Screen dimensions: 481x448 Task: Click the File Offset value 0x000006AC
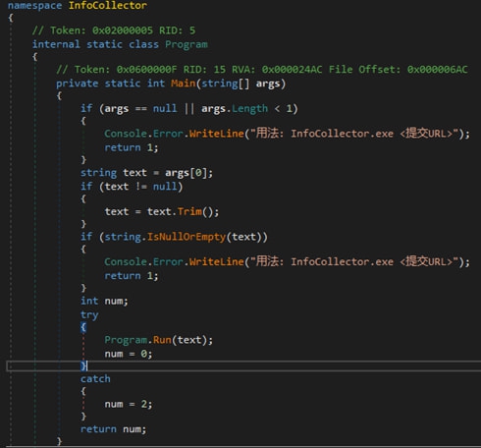click(x=437, y=70)
